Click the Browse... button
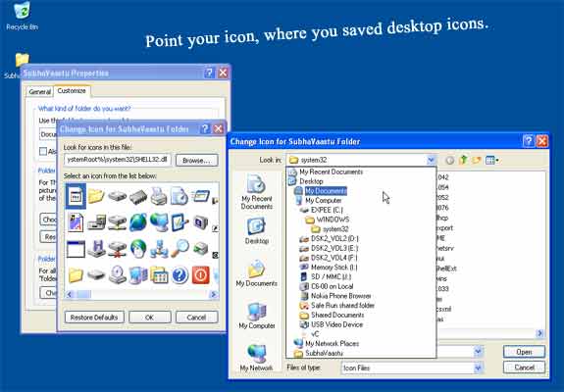Screen dimensions: 564x392 197,161
